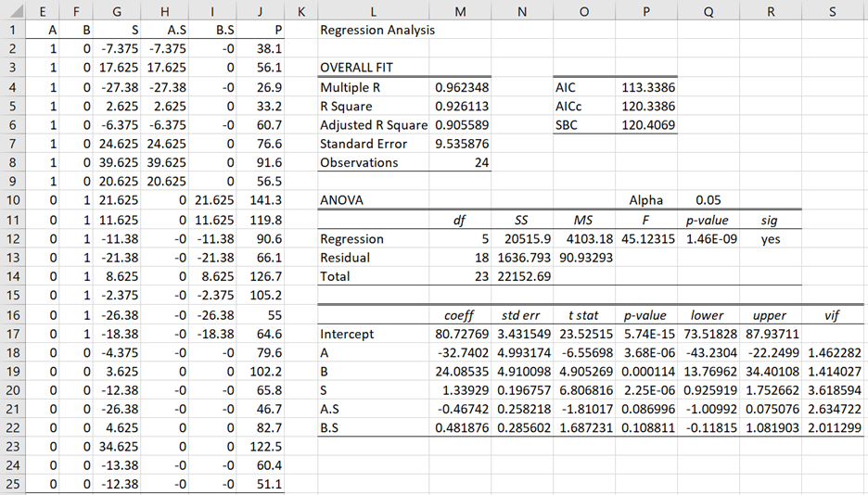Select Adjusted R Square value 0.905589
The height and width of the screenshot is (495, 868).
point(462,125)
